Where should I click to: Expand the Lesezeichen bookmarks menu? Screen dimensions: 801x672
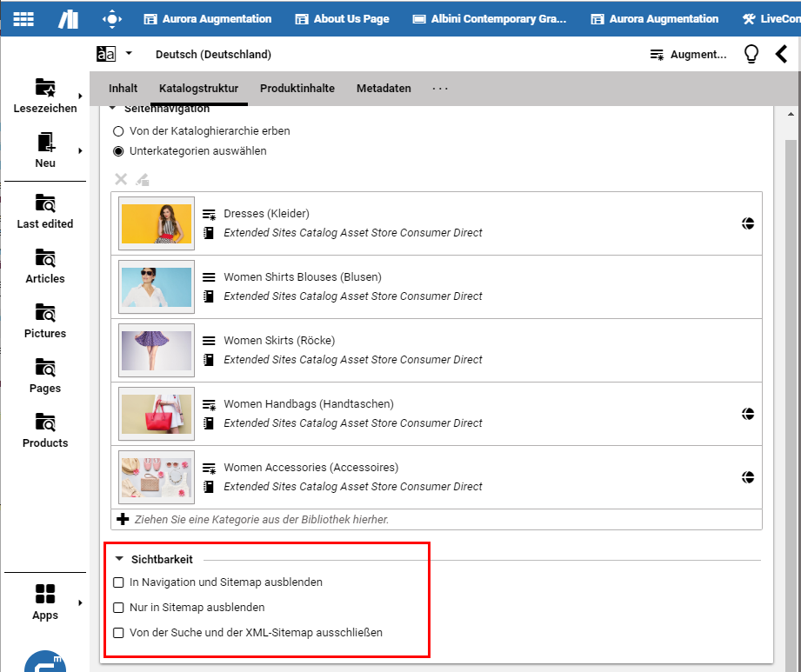point(80,96)
